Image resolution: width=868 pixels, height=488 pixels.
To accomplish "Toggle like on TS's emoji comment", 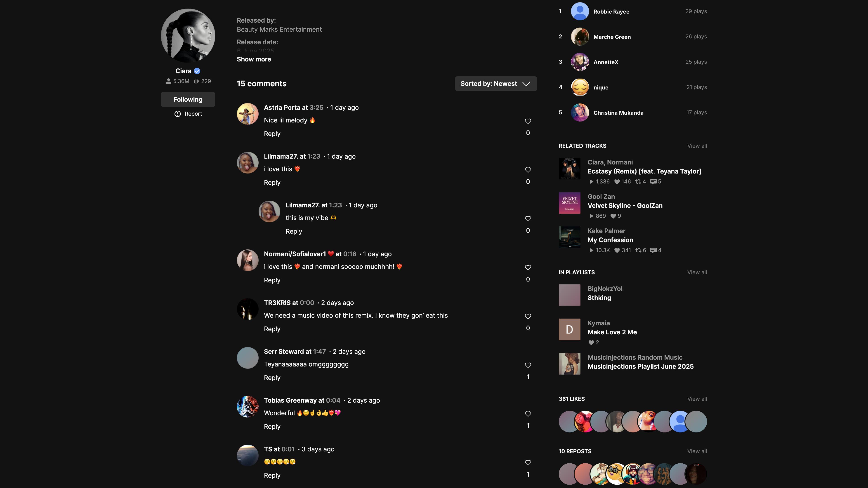I will tap(528, 463).
